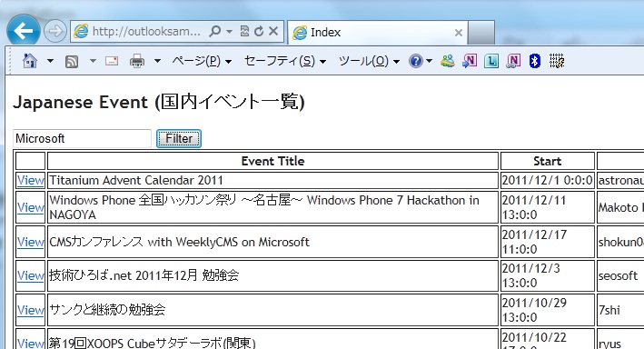Click the Messenger people icon
The height and width of the screenshot is (349, 644).
447,61
